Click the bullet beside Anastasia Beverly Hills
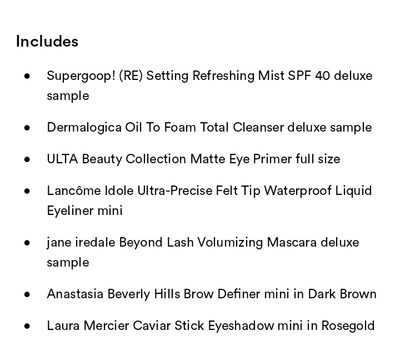 (27, 294)
